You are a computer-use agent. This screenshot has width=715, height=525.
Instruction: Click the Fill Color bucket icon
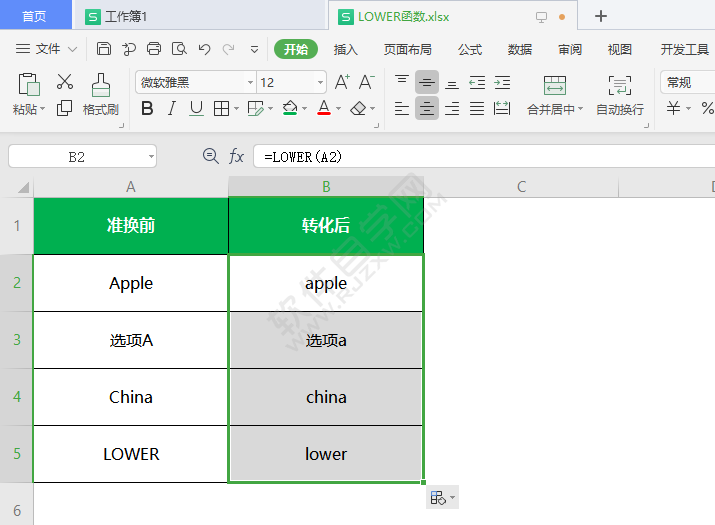pos(290,109)
